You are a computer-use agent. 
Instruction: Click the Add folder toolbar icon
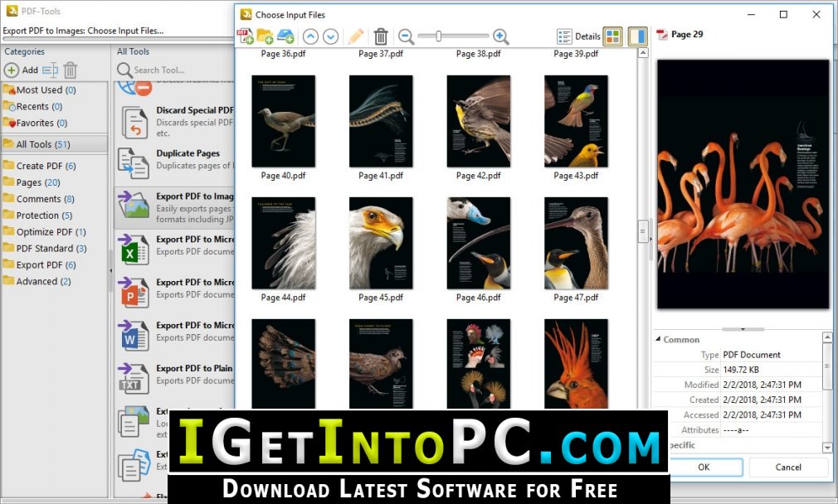point(265,36)
